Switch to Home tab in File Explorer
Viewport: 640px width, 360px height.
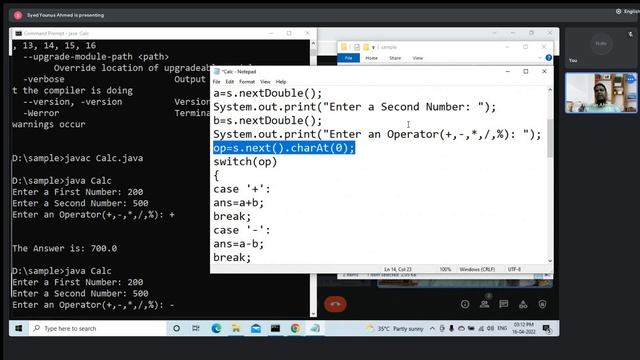tap(371, 58)
